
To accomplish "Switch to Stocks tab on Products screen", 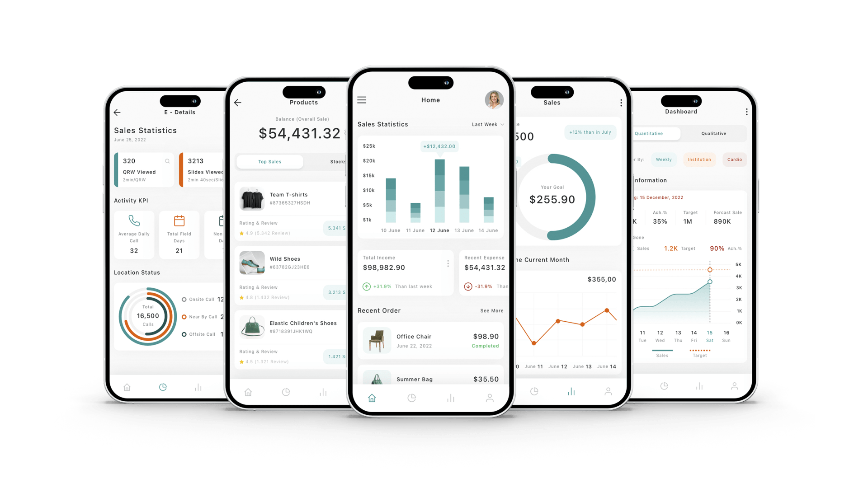I will 338,161.
